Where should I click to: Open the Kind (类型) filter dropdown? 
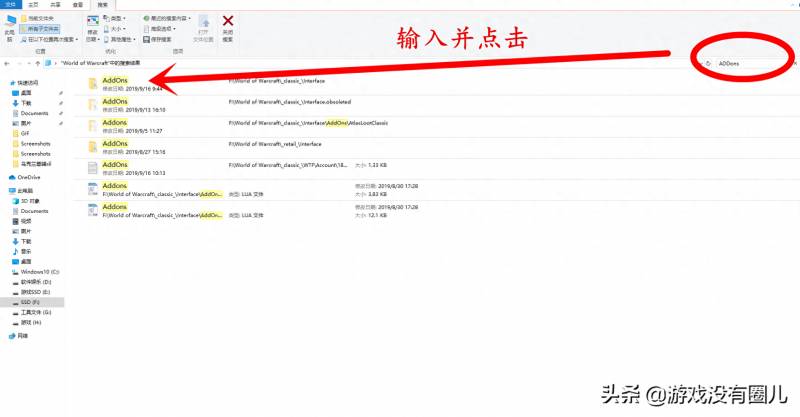(x=114, y=19)
